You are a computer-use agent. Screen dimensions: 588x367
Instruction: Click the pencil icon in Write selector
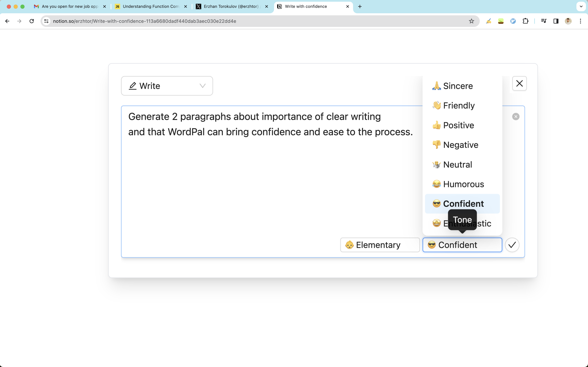(x=132, y=86)
